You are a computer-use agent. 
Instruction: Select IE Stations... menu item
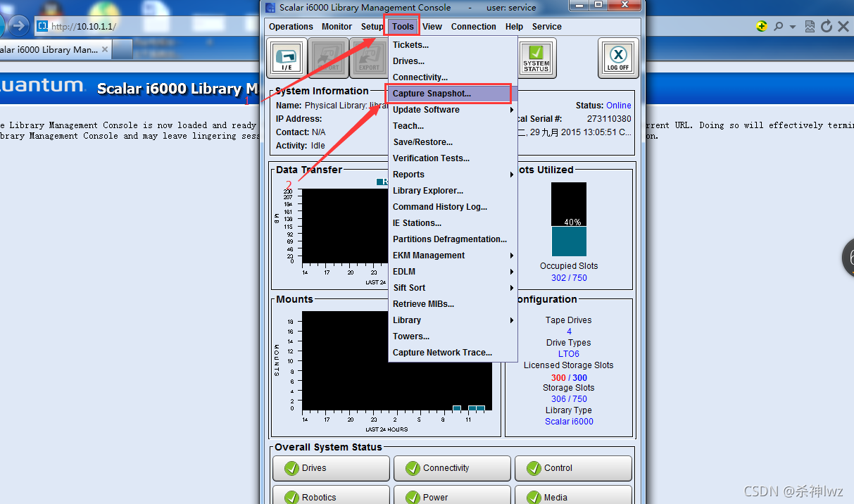(453, 223)
